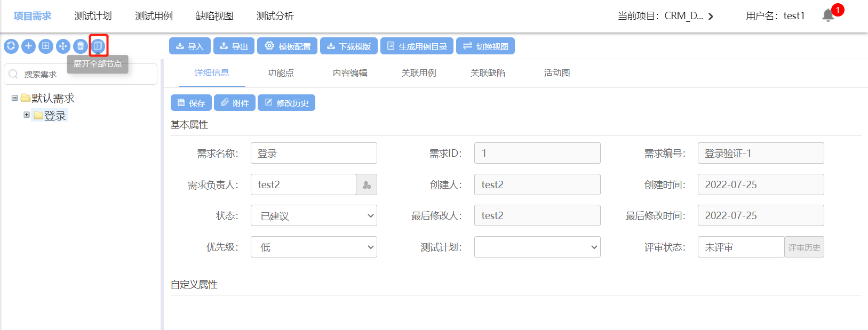The image size is (868, 330).
Task: Click the 保存 button
Action: (191, 103)
